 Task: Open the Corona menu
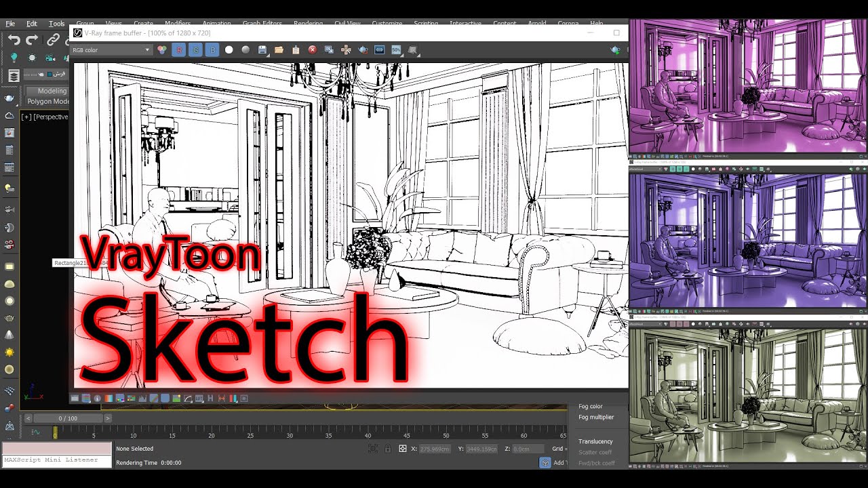click(568, 24)
